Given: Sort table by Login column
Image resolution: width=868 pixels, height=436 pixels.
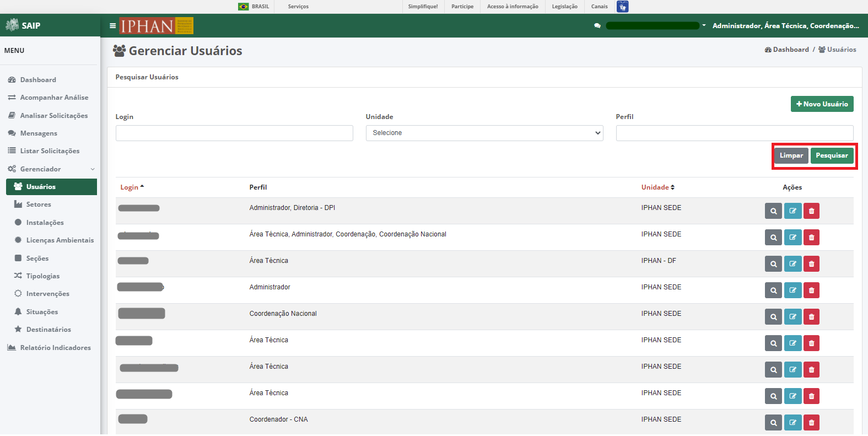Looking at the screenshot, I should point(132,187).
